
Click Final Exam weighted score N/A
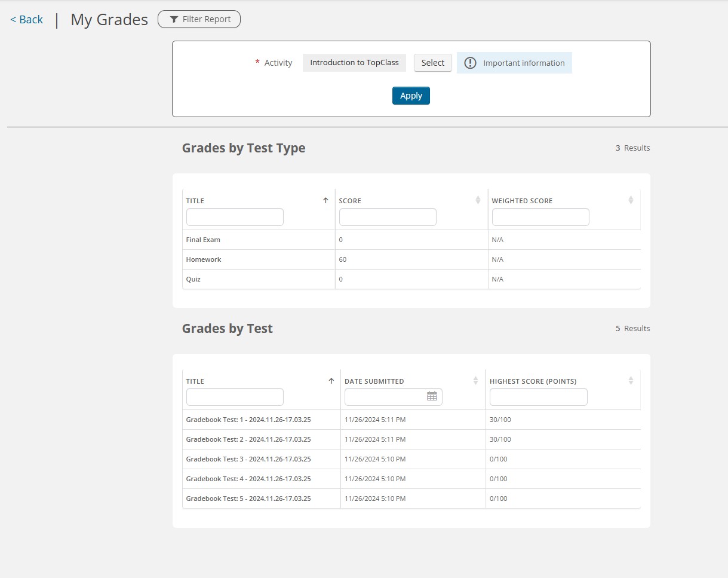click(497, 240)
